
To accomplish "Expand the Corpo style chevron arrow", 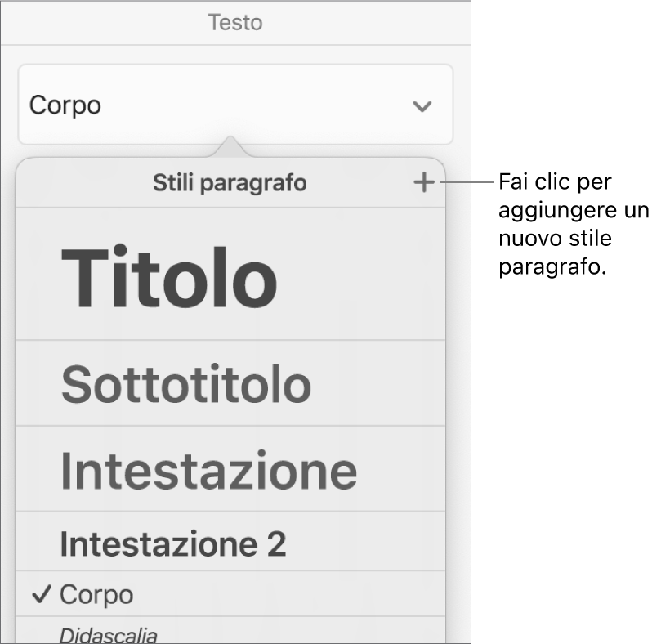I will pos(422,106).
